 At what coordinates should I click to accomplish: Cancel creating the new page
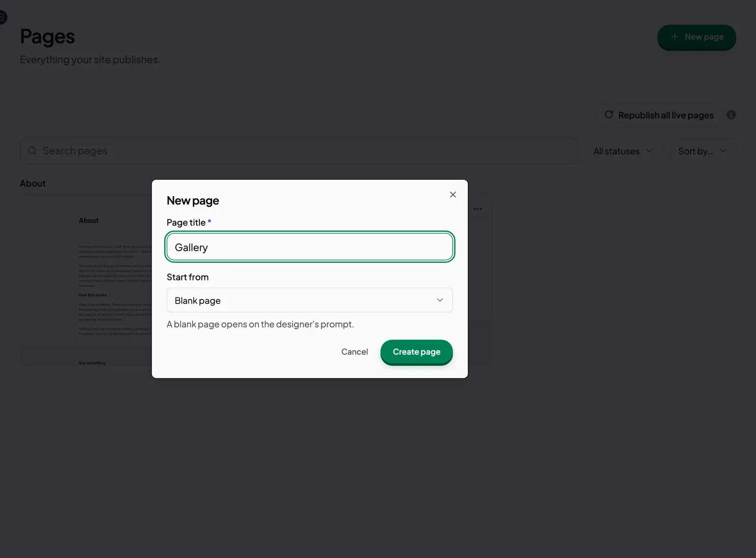(354, 352)
